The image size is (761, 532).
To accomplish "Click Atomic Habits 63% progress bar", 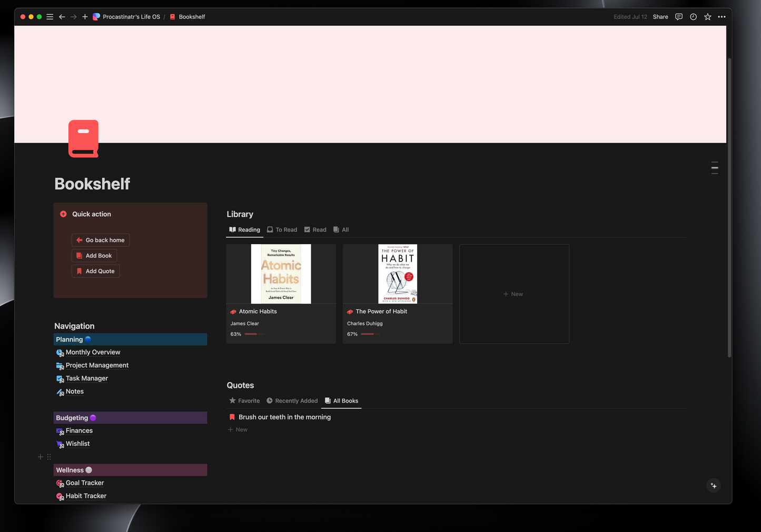I will coord(254,334).
